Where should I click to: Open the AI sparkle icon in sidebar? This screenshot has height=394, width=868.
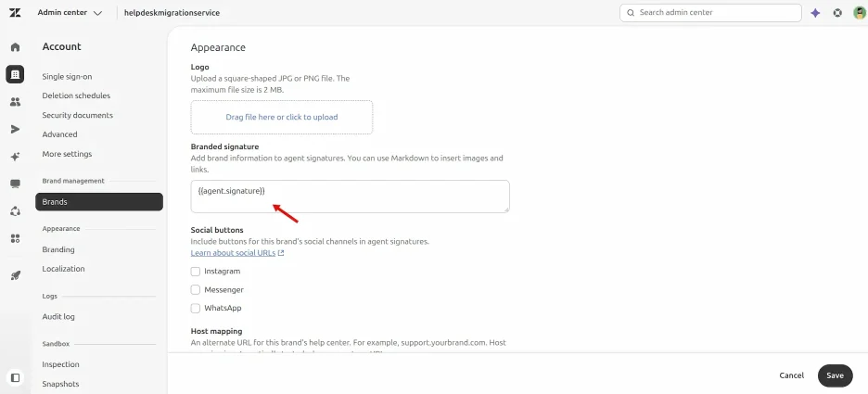pyautogui.click(x=15, y=157)
